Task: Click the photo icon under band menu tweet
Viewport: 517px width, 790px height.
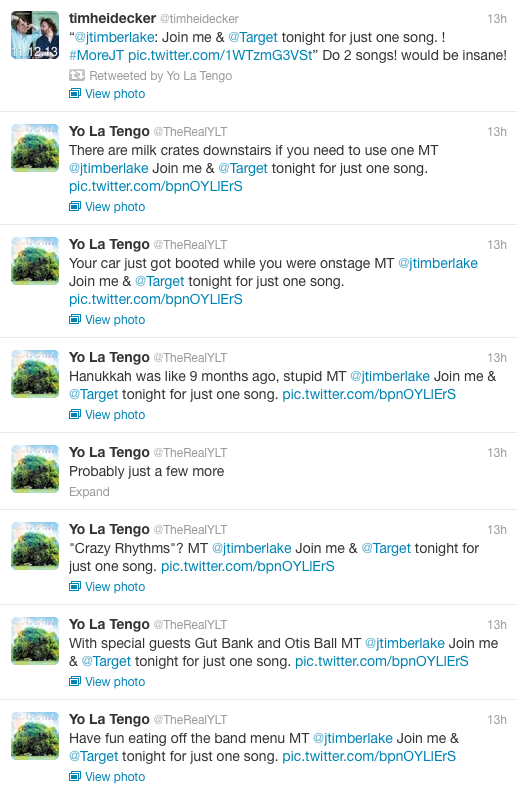Action: pos(75,776)
